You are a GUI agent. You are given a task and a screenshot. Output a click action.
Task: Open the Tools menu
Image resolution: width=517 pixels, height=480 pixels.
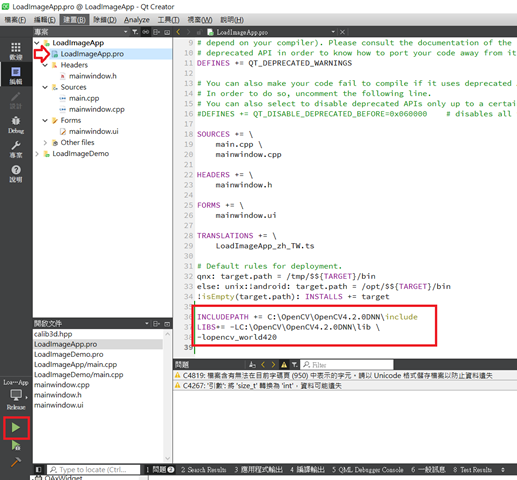pyautogui.click(x=168, y=20)
